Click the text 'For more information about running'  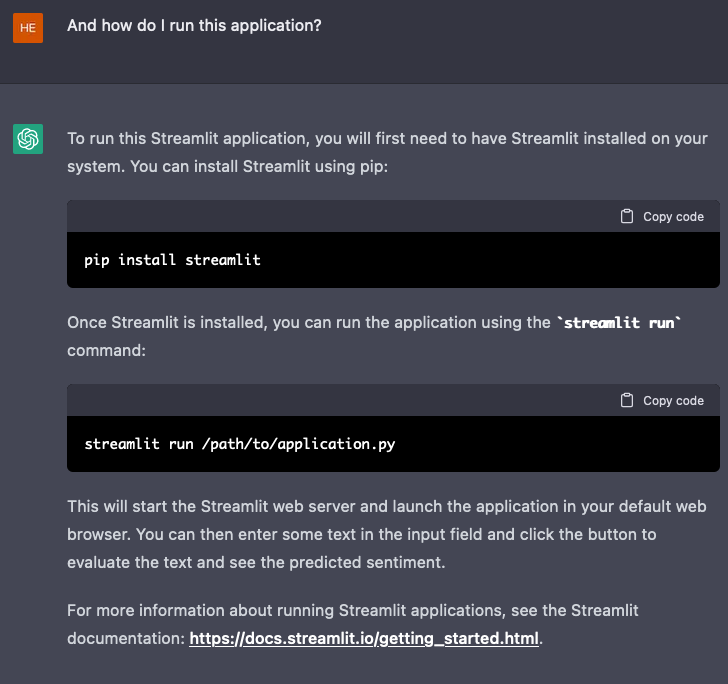(200, 610)
